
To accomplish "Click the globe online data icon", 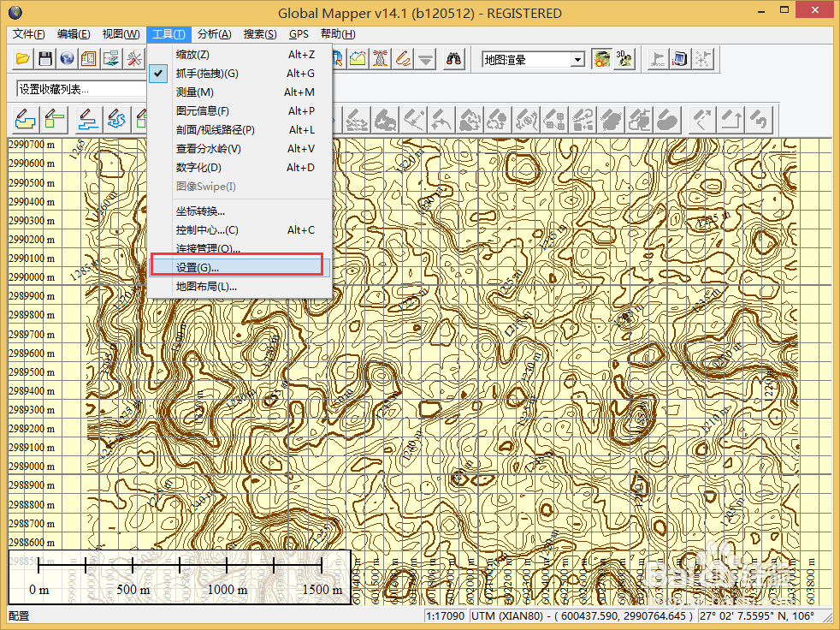I will pos(67,58).
